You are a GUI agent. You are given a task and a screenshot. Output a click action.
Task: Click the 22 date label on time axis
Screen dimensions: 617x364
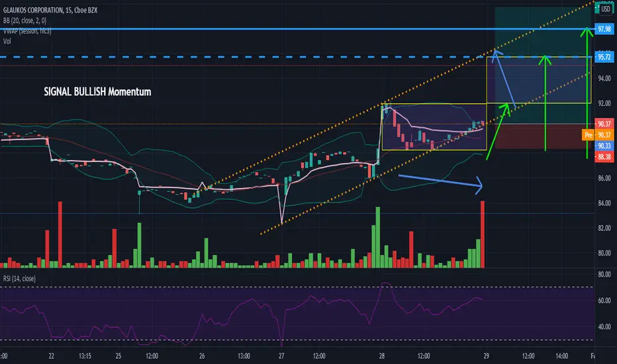(x=51, y=356)
